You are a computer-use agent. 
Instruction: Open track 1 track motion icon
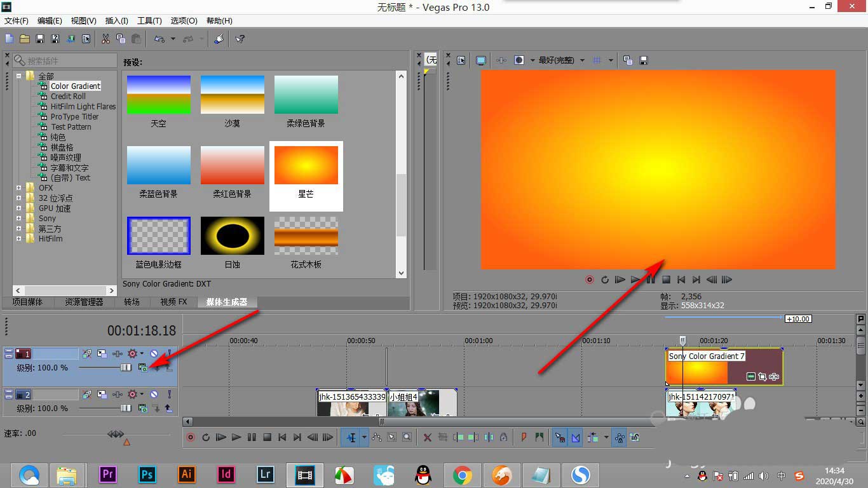[x=102, y=353]
